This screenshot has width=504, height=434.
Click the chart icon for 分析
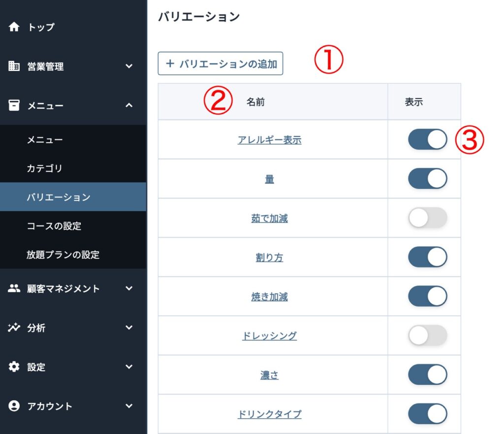14,328
